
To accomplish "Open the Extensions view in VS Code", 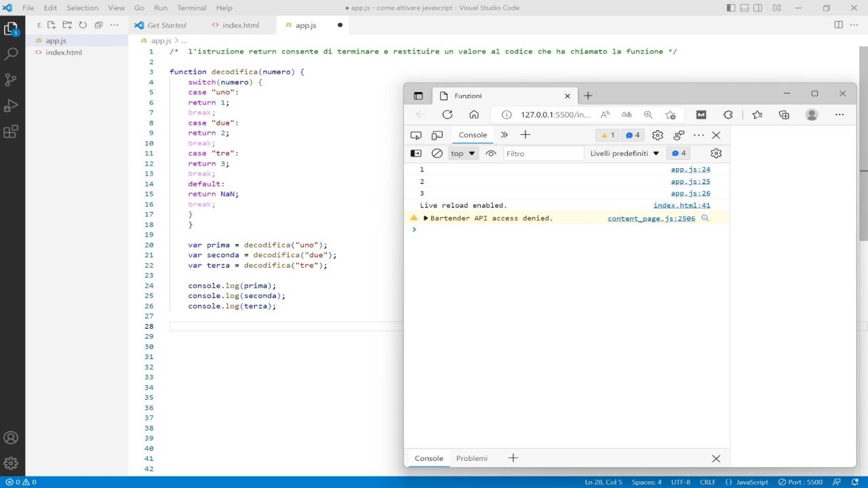I will pyautogui.click(x=10, y=131).
